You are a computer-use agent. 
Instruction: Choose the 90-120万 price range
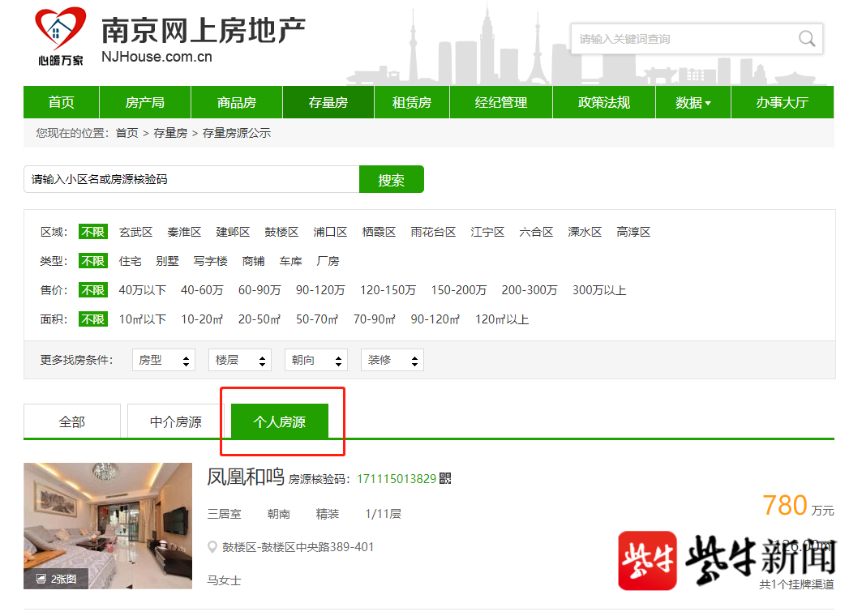319,290
